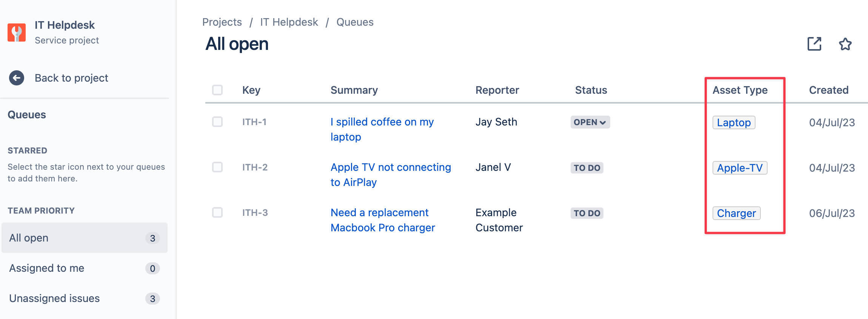Open the spilled coffee issue link

tap(382, 129)
